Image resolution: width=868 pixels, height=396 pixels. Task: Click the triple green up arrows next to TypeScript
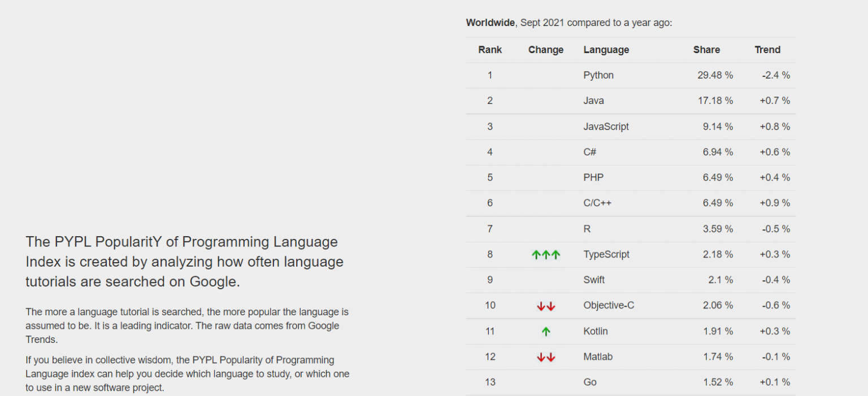point(545,254)
